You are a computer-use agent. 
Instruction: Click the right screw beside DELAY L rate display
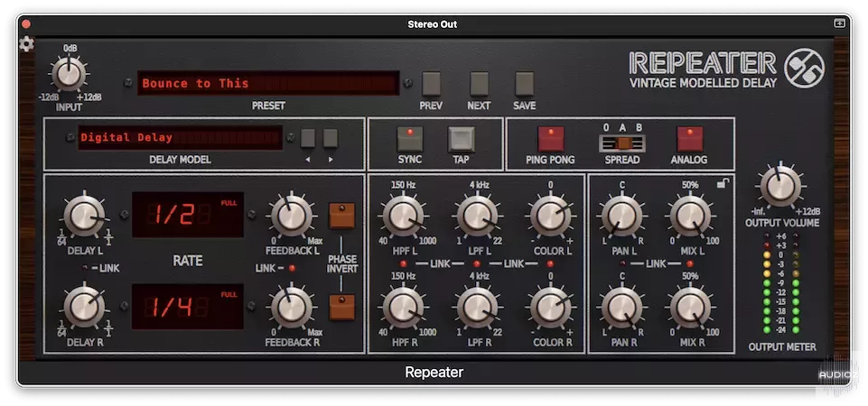[x=251, y=215]
